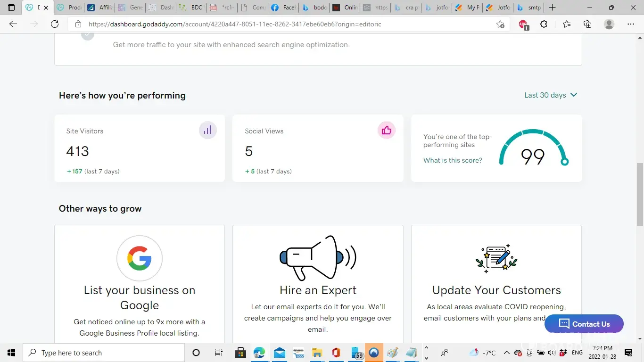
Task: Switch to the BDC browser tab
Action: [x=191, y=8]
